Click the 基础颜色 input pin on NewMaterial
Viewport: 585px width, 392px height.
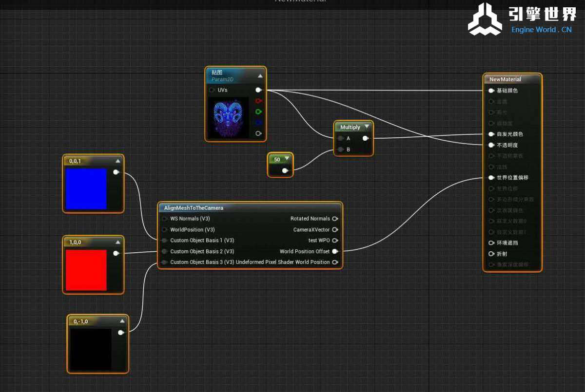pyautogui.click(x=491, y=91)
